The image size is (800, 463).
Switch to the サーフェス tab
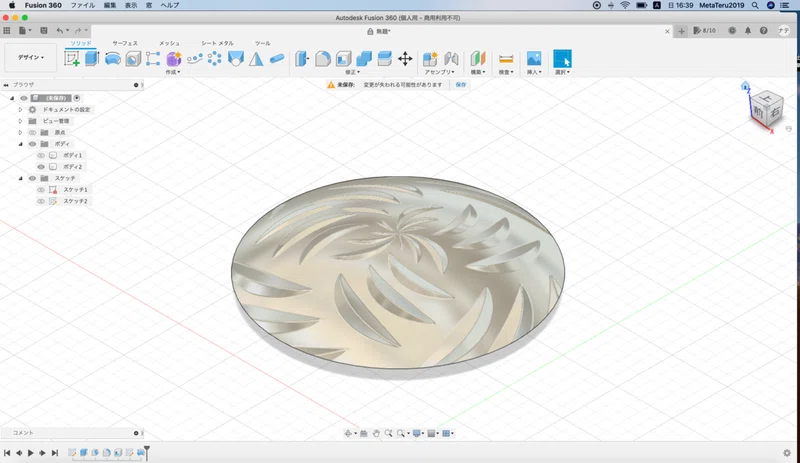point(125,43)
